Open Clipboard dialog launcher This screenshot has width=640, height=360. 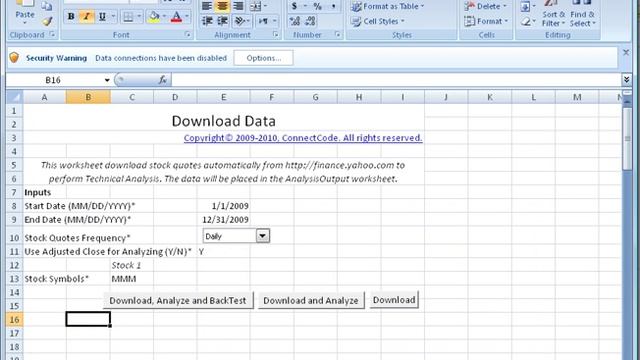click(x=52, y=35)
